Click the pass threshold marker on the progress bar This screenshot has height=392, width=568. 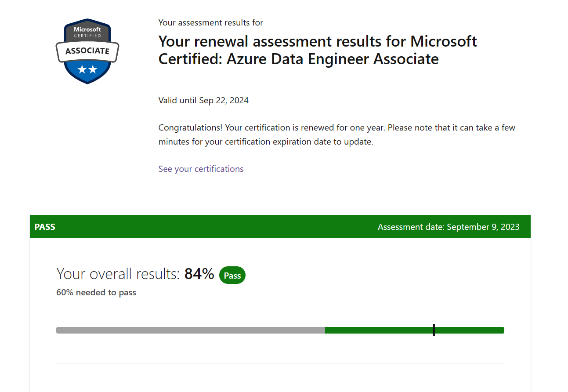click(434, 330)
